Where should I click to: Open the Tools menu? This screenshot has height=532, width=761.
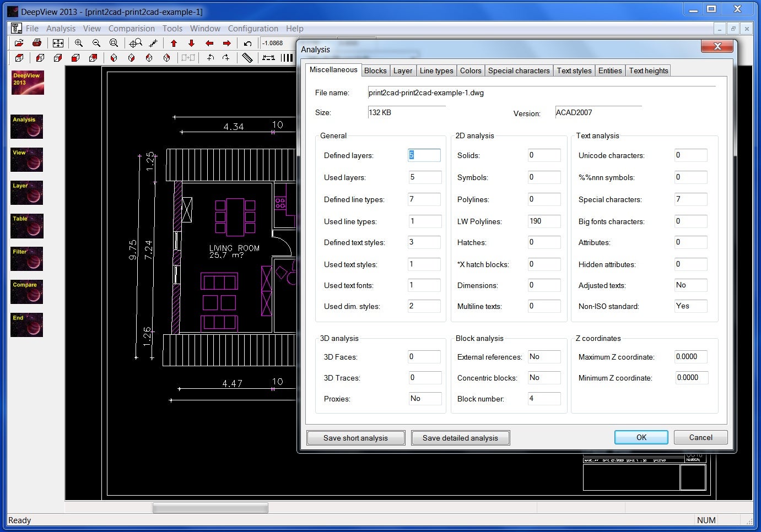coord(172,29)
